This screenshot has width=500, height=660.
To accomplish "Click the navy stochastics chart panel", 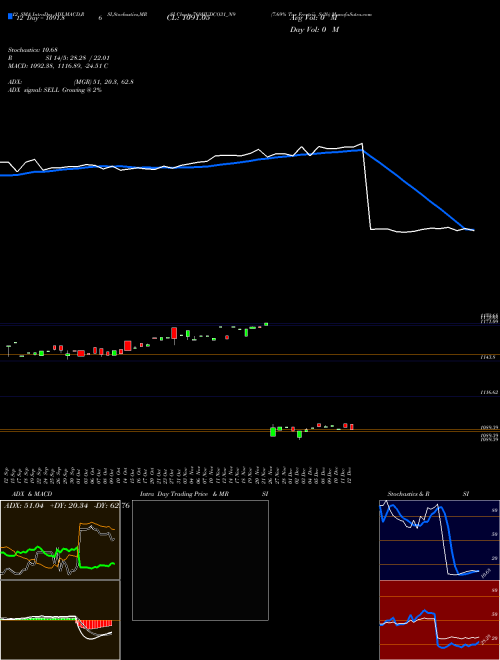I will 439,540.
